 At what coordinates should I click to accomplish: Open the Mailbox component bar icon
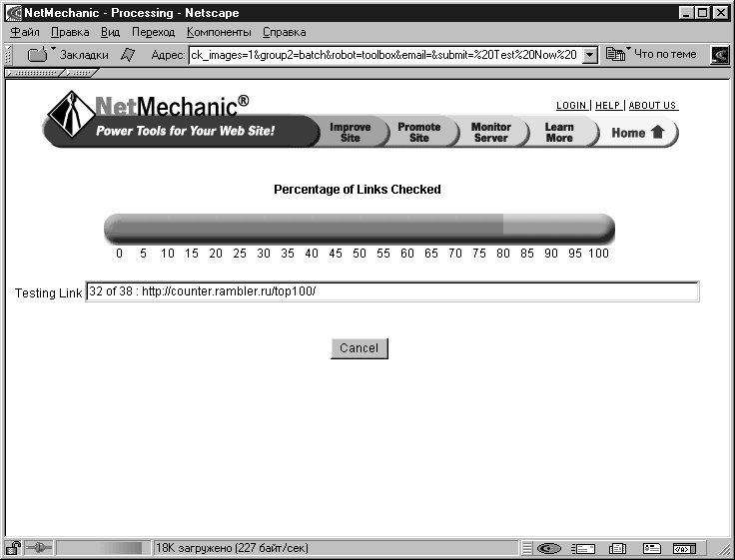click(583, 548)
